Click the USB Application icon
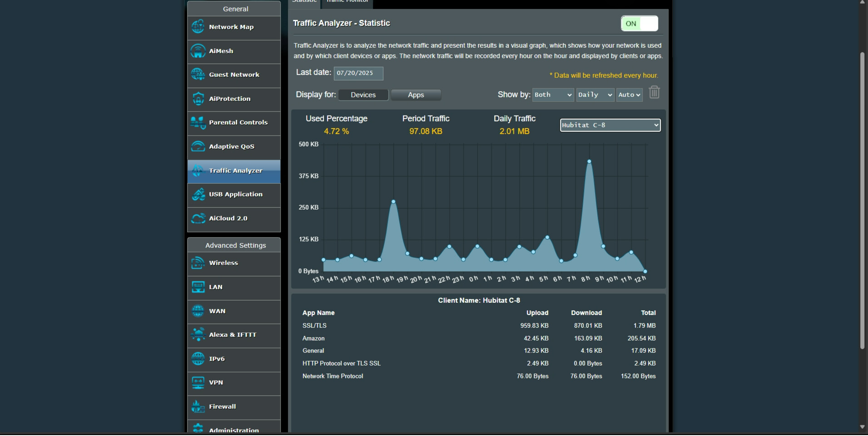Viewport: 868px width, 436px height. pyautogui.click(x=198, y=194)
